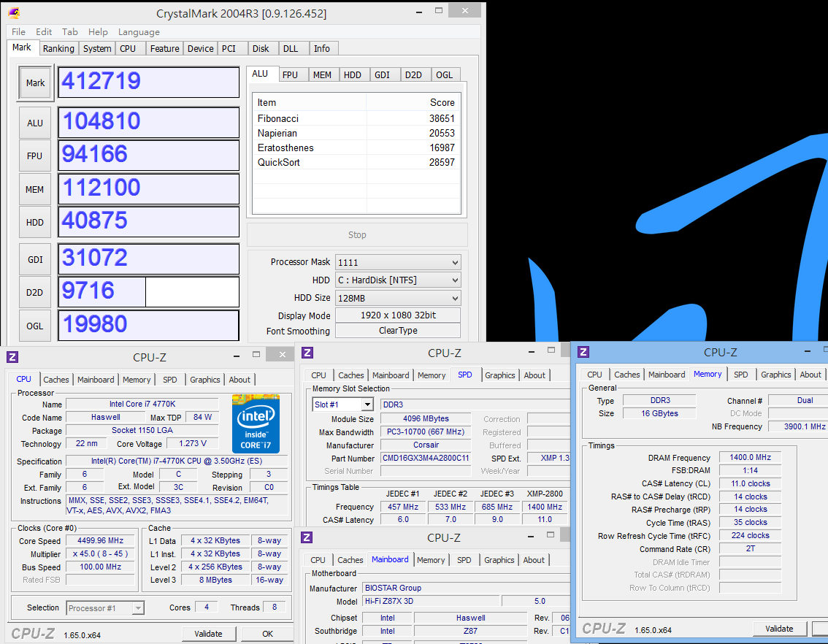Open the Language menu in CrystalMark
This screenshot has width=828, height=644.
139,32
